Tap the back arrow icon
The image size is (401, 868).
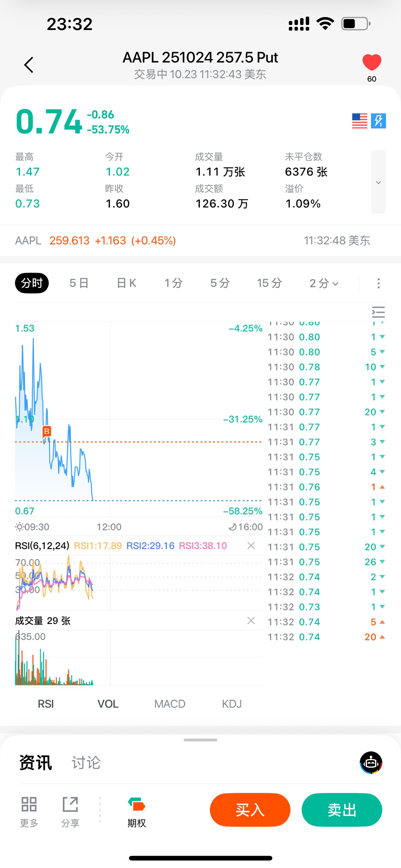[29, 65]
